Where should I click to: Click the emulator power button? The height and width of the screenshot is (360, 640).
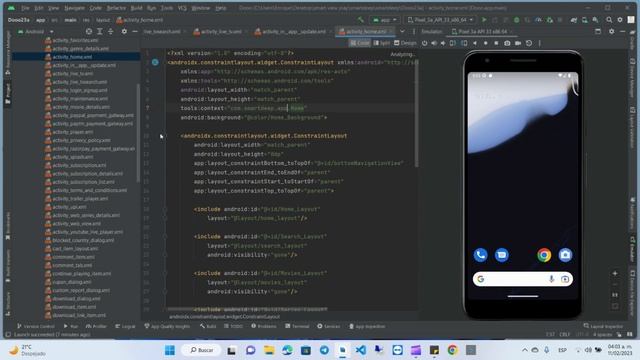424,43
